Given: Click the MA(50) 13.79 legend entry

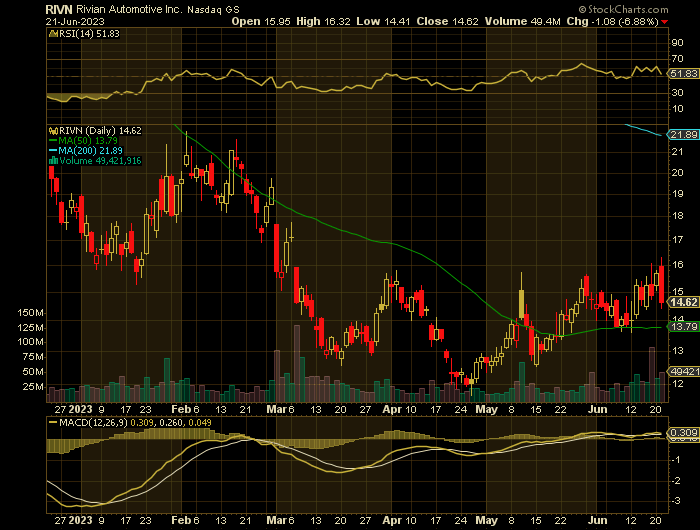Looking at the screenshot, I should point(88,141).
